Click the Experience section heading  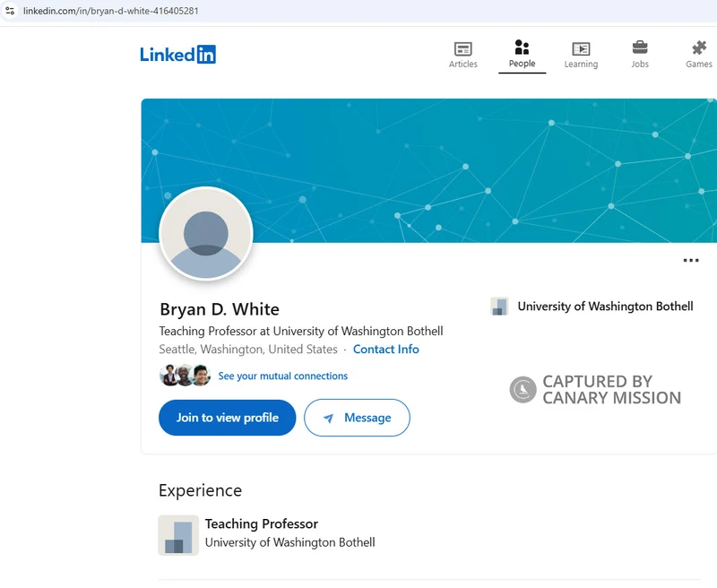point(200,490)
